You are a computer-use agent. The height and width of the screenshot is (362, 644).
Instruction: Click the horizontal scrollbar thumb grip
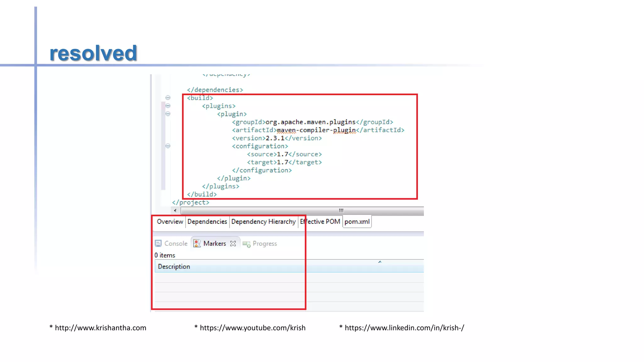tap(341, 211)
